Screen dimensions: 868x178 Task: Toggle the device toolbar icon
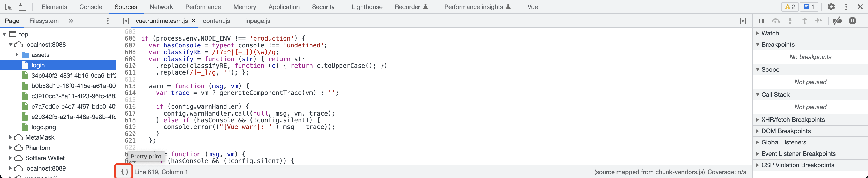pyautogui.click(x=22, y=7)
